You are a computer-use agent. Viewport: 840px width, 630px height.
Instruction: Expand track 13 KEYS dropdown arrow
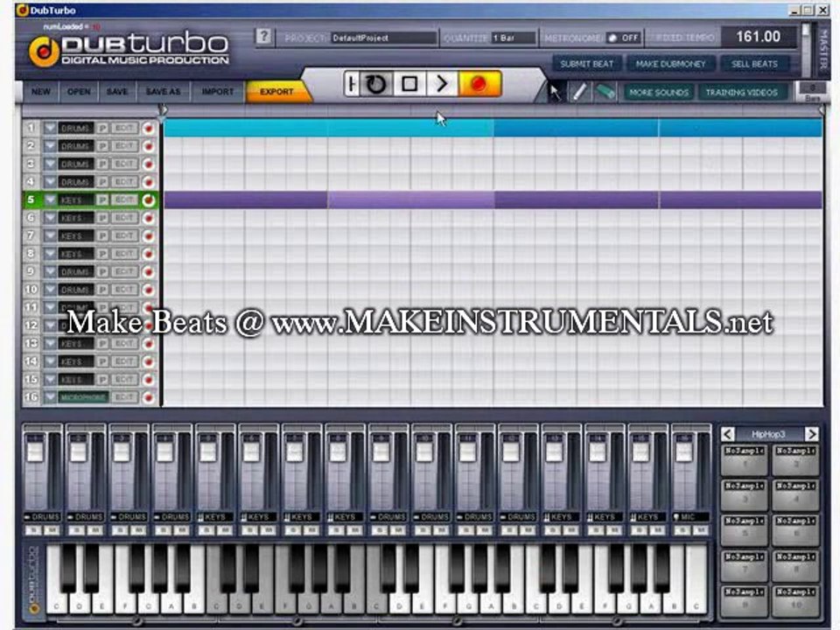[50, 343]
